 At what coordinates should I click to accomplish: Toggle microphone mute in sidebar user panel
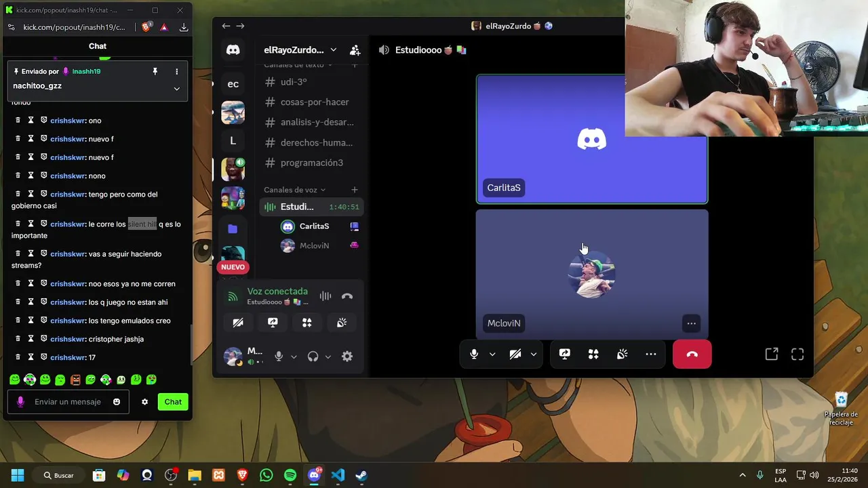(x=278, y=357)
